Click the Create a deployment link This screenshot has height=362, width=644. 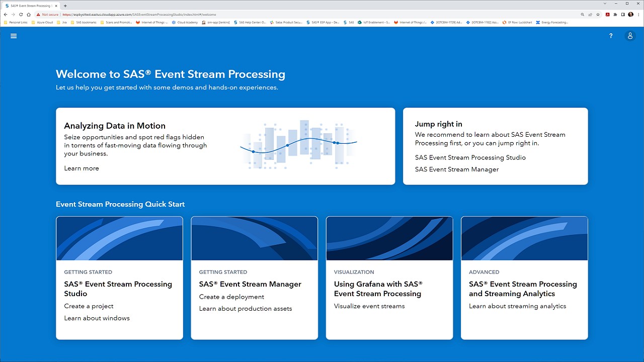[231, 297]
